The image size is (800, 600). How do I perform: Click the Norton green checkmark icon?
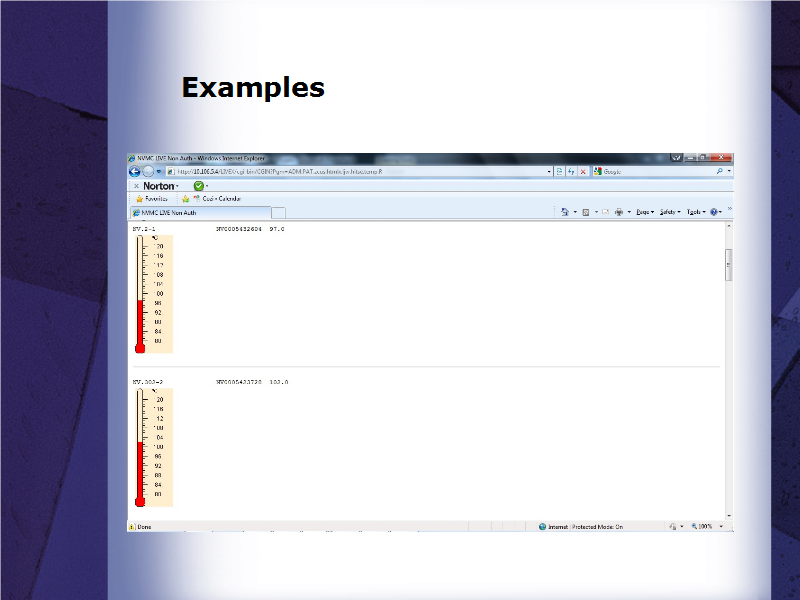(198, 186)
